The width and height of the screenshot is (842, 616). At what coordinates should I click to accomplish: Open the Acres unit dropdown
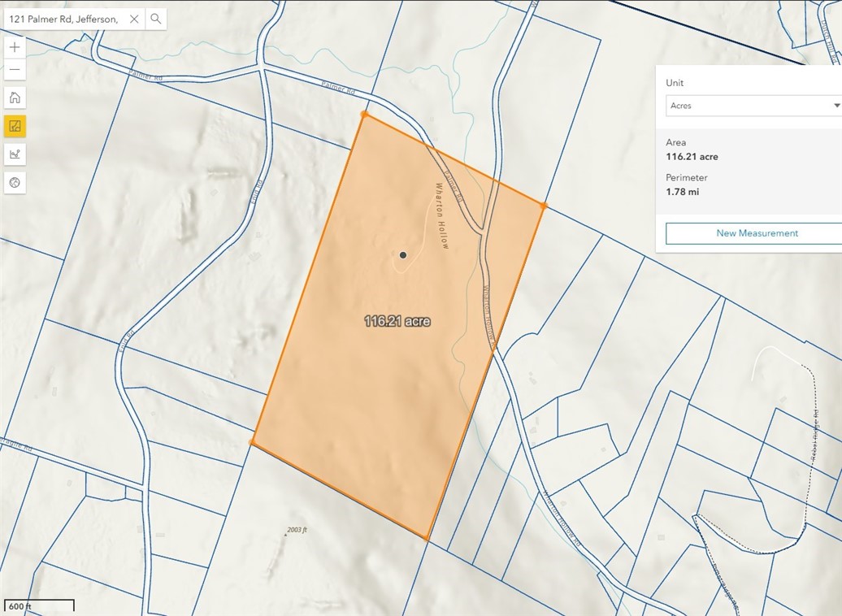click(753, 106)
